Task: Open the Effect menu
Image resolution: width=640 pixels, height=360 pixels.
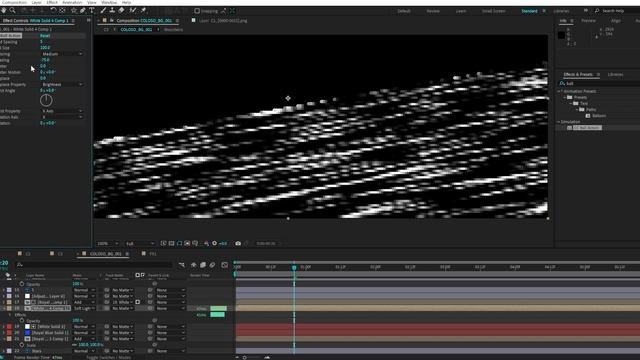Action: click(52, 2)
